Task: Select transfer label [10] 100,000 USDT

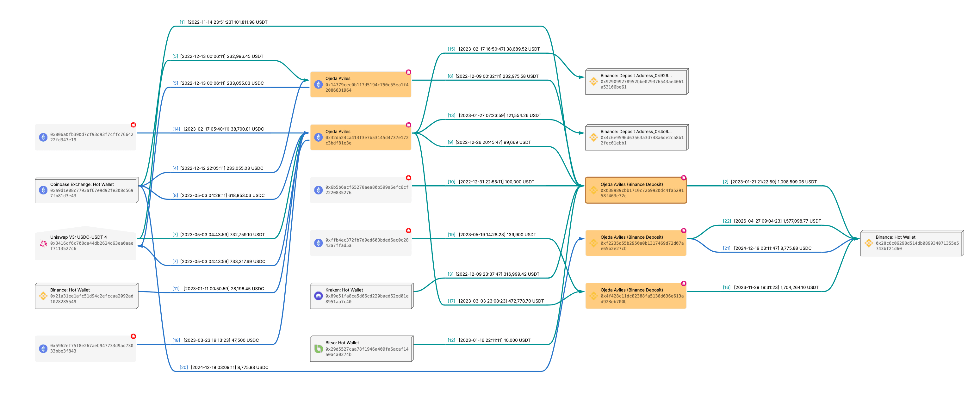Action: click(x=491, y=182)
